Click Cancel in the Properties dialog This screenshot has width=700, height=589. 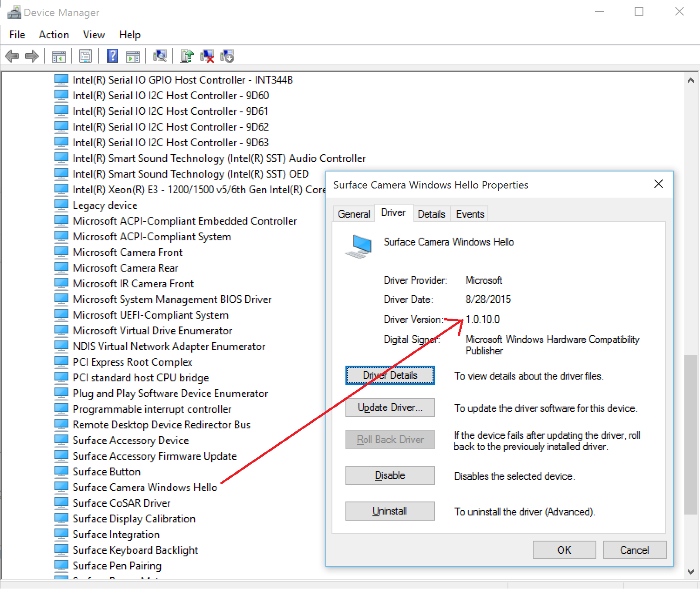(x=635, y=550)
